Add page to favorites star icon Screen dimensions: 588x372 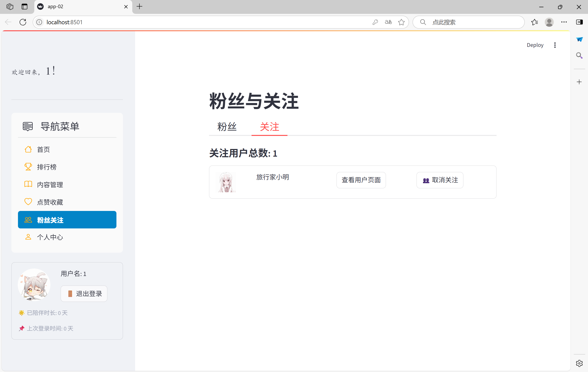[401, 22]
